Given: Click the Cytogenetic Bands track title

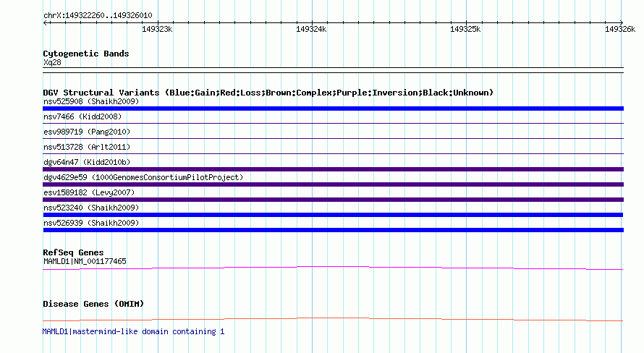Looking at the screenshot, I should 86,54.
